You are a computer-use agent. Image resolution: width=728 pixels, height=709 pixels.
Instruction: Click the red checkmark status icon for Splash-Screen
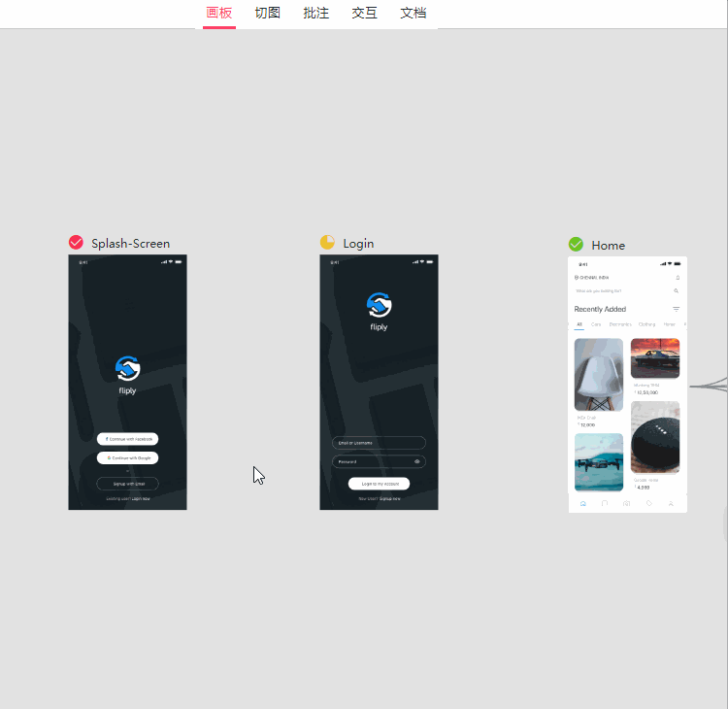(76, 243)
